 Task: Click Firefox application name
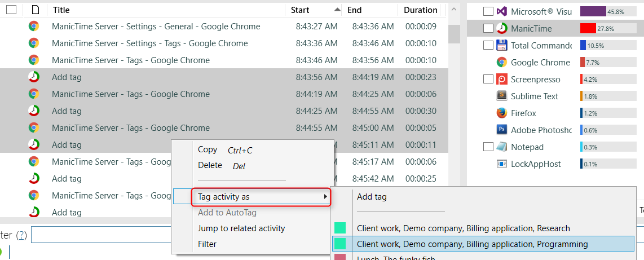(524, 113)
